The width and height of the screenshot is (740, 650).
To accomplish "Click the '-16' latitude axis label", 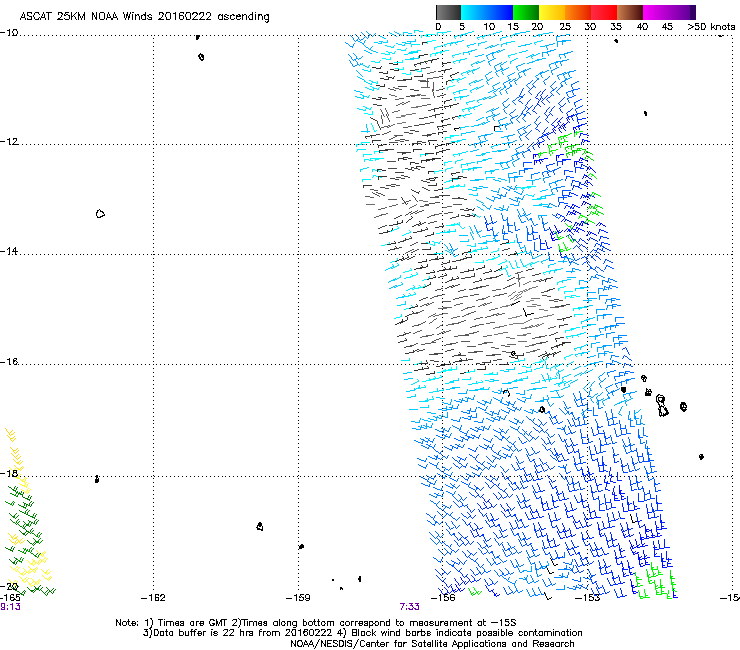I will (x=9, y=362).
